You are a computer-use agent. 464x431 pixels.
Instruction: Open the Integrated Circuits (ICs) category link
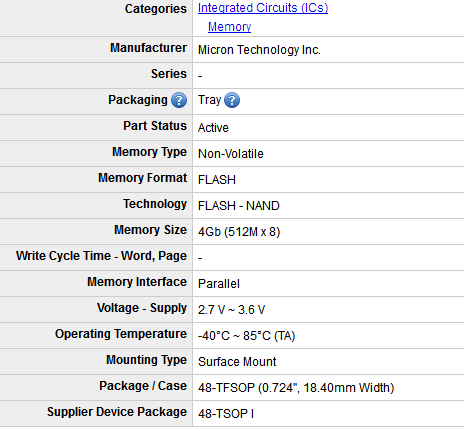pyautogui.click(x=263, y=8)
